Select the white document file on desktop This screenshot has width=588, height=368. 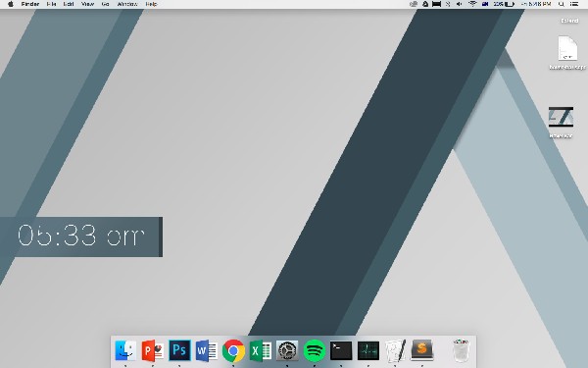[567, 48]
